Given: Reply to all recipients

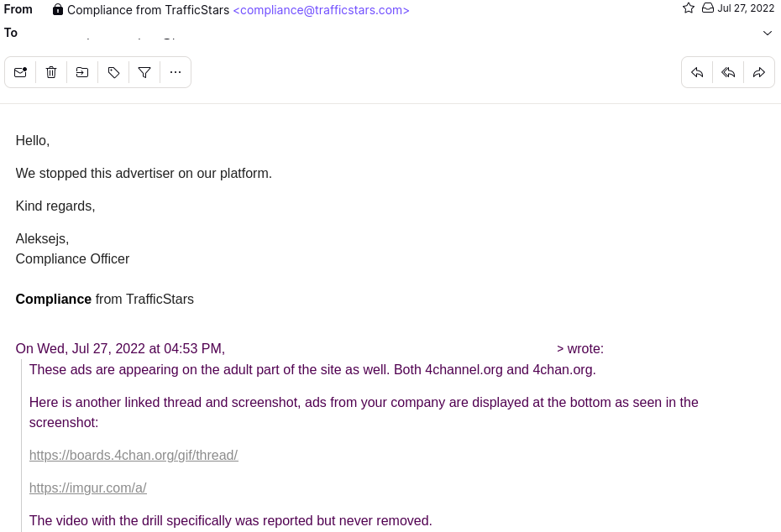Looking at the screenshot, I should [x=728, y=72].
